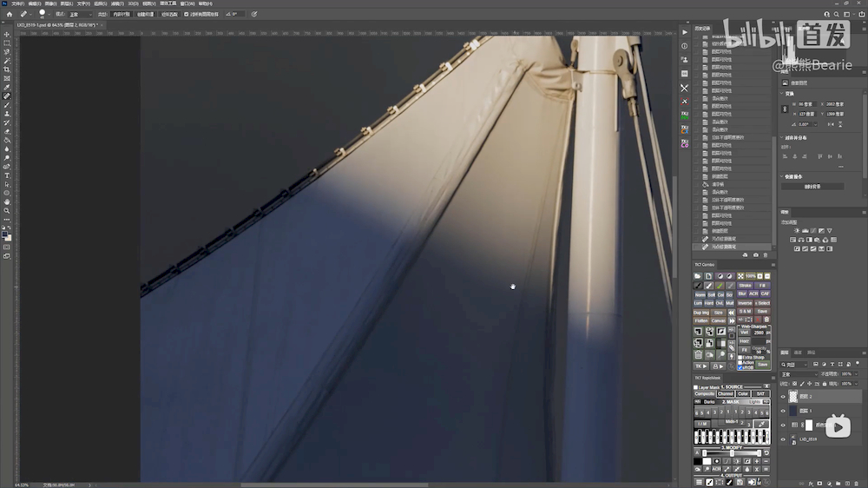Click the Flatten button in TK7 Combo
The height and width of the screenshot is (488, 868).
tap(701, 320)
